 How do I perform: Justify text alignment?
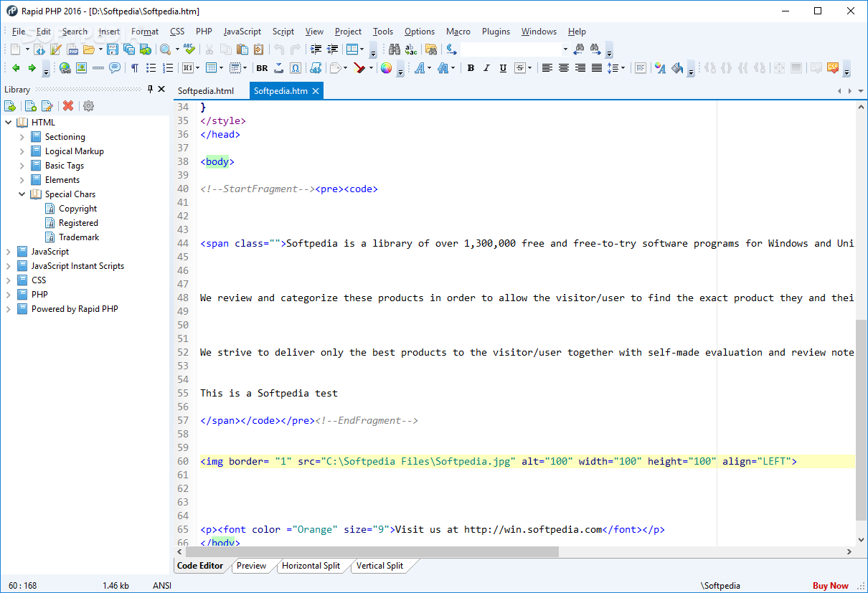597,68
